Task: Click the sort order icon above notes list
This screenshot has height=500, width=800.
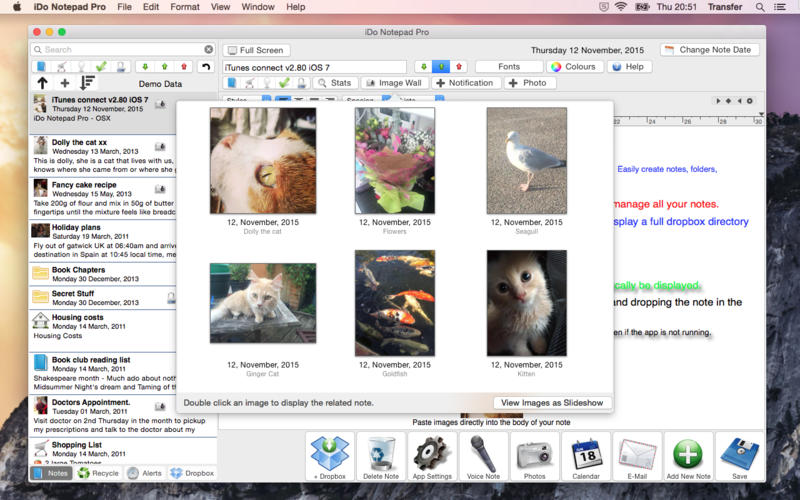Action: click(x=87, y=83)
